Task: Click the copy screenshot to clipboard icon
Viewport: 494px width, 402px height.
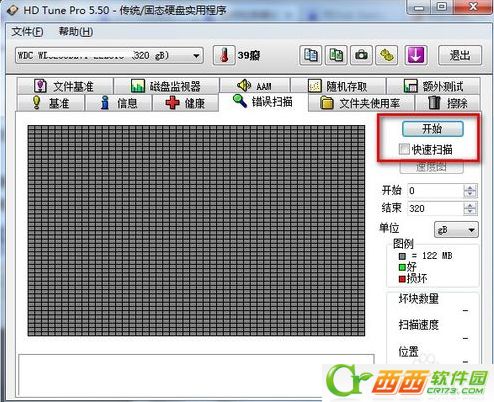Action: coord(336,55)
